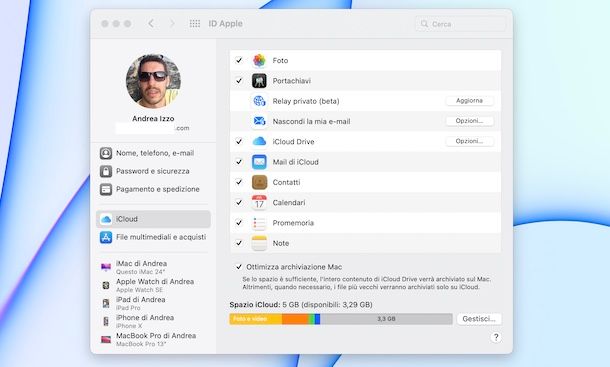This screenshot has height=367, width=610.
Task: Click the gray 3,3 GB free space segment
Action: pyautogui.click(x=386, y=319)
